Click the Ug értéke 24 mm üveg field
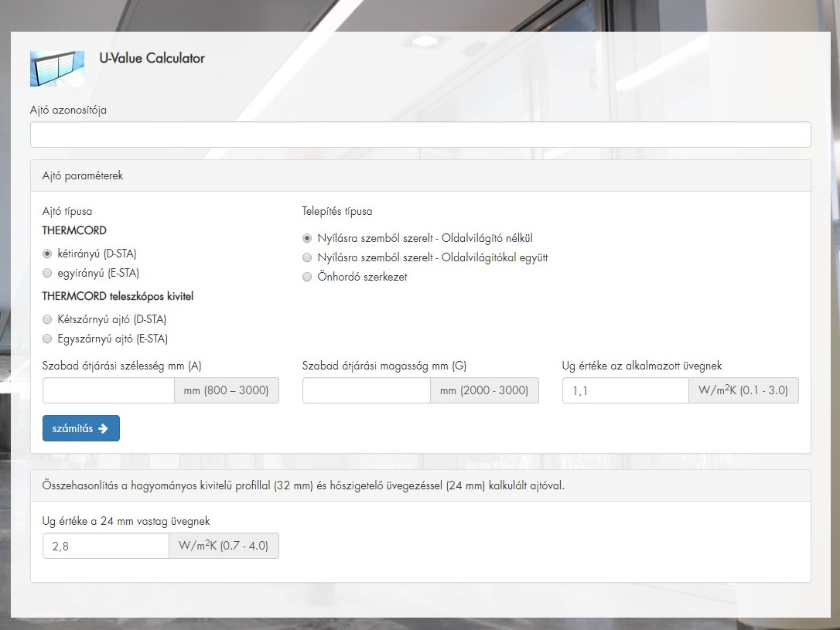 click(106, 546)
